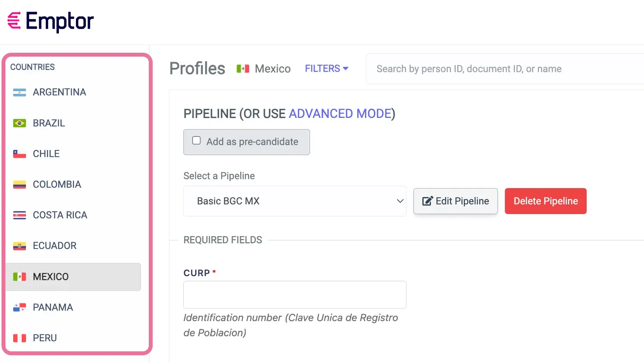Image resolution: width=644 pixels, height=363 pixels.
Task: Click the Peru flag icon
Action: point(19,338)
